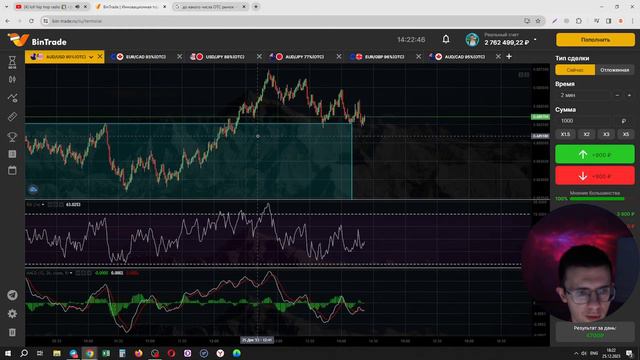640x360 pixels.
Task: Open the ruble currency selector
Action: click(623, 121)
